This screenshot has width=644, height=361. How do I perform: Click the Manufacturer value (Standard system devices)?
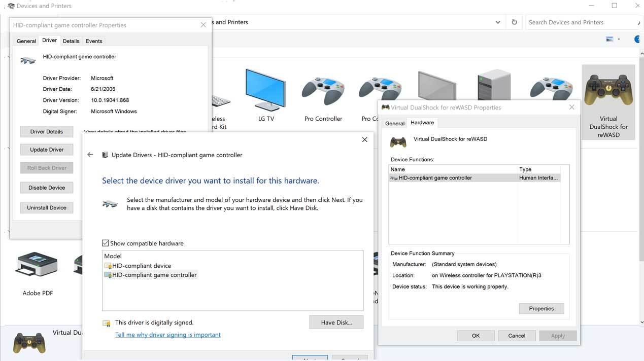(x=464, y=264)
